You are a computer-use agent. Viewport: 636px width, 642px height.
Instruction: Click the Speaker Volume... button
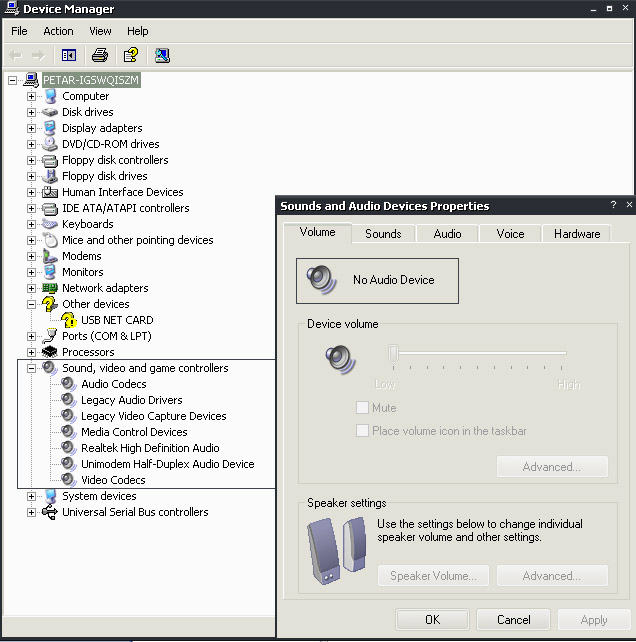coord(433,576)
